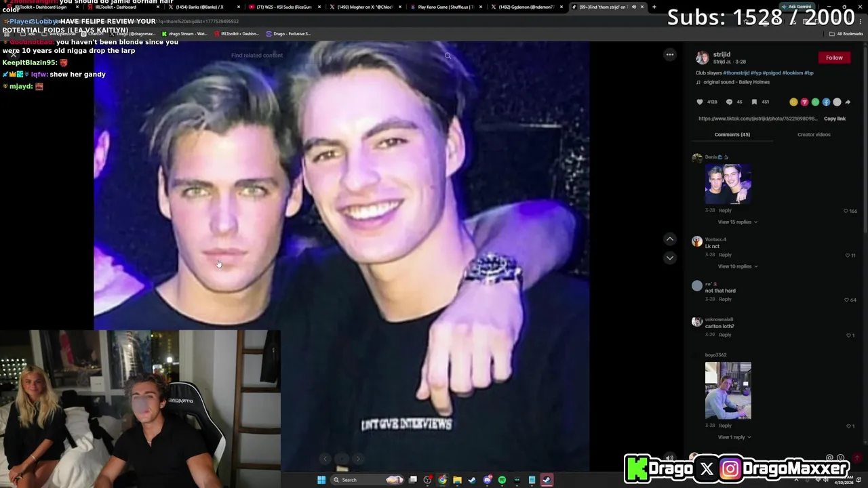Click the TikTok post URL text
Screen dimensions: 868x488
click(757, 119)
